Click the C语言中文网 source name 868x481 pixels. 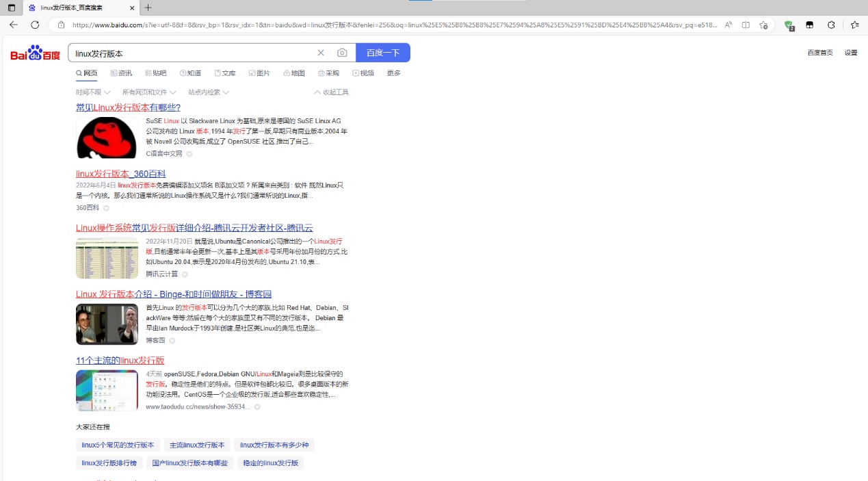coord(164,154)
